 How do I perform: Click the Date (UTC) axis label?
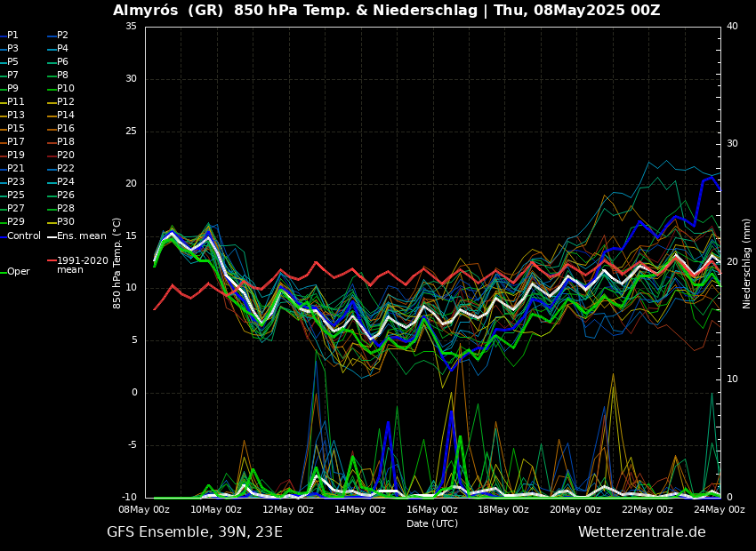(x=432, y=523)
